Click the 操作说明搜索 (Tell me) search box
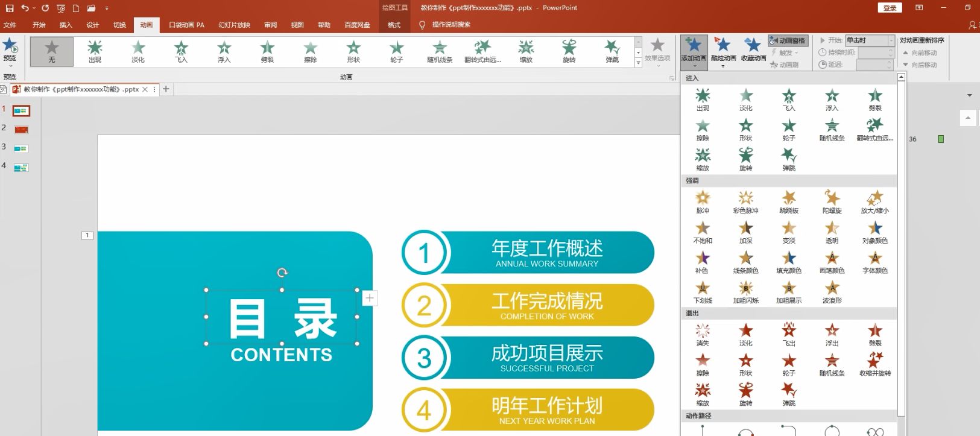Screen dimensions: 980x436 click(x=451, y=25)
